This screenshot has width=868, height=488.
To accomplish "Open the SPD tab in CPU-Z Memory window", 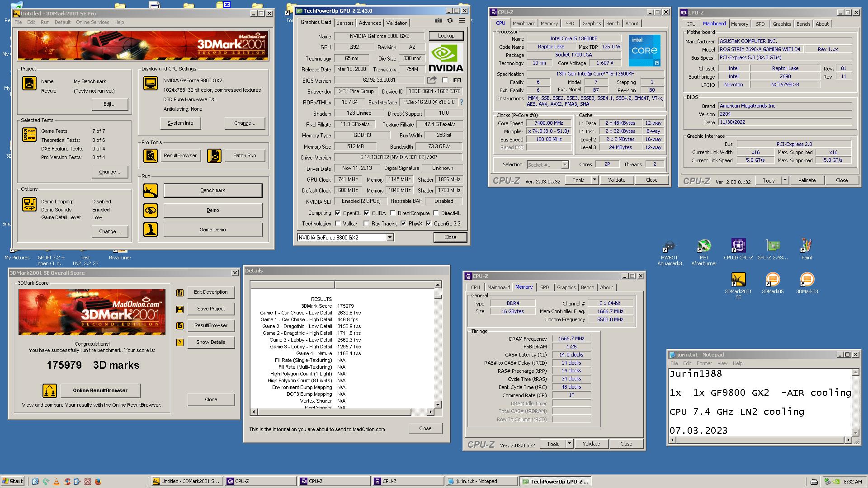I will pos(544,287).
